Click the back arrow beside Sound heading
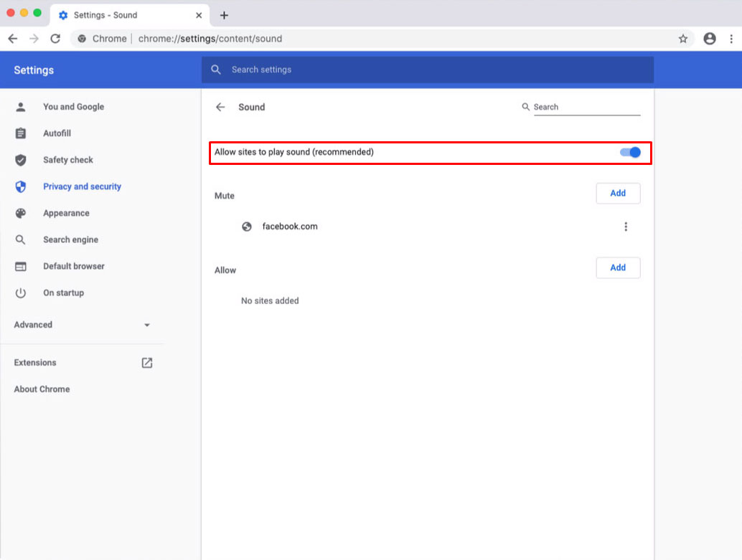 (220, 107)
